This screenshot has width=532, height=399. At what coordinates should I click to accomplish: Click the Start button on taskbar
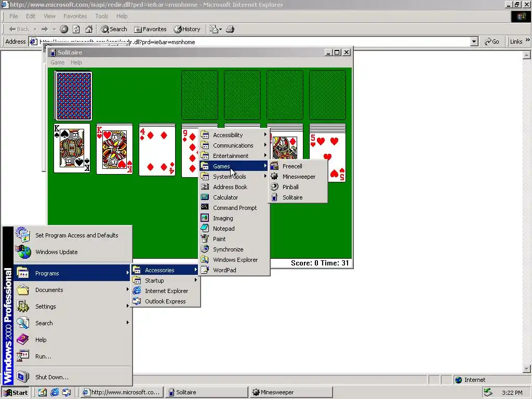(x=16, y=393)
